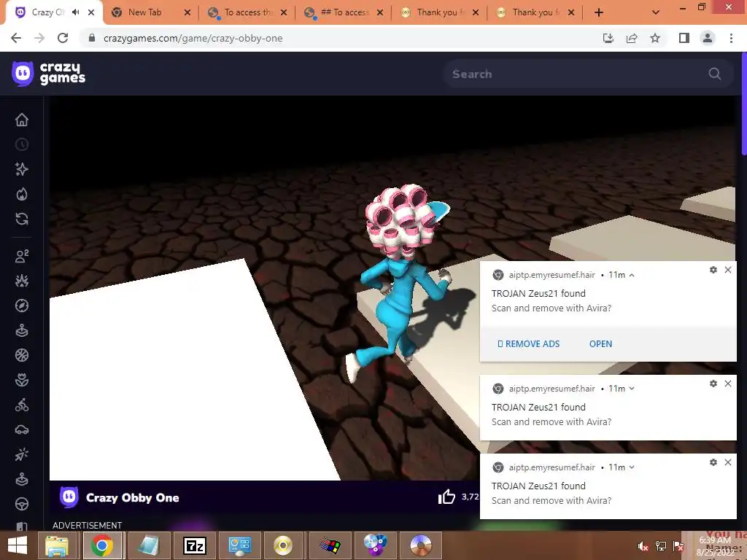Mute the Crazy Obby tab audio icon
Screen dimensions: 747x560
tap(75, 12)
